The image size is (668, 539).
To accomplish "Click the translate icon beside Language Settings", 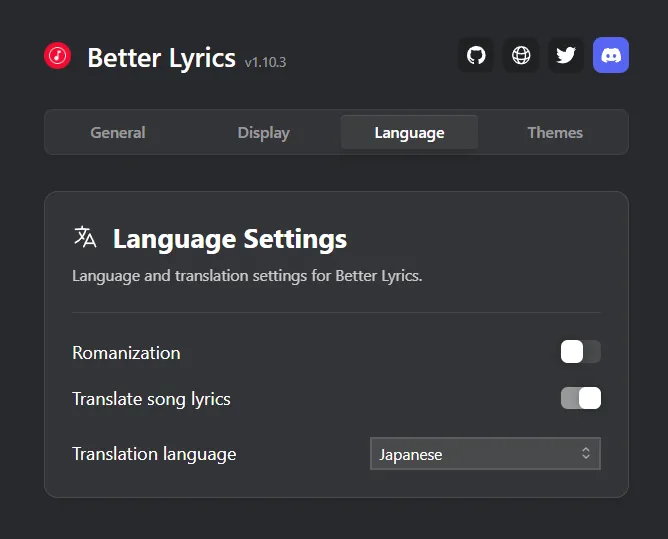I will [x=85, y=237].
